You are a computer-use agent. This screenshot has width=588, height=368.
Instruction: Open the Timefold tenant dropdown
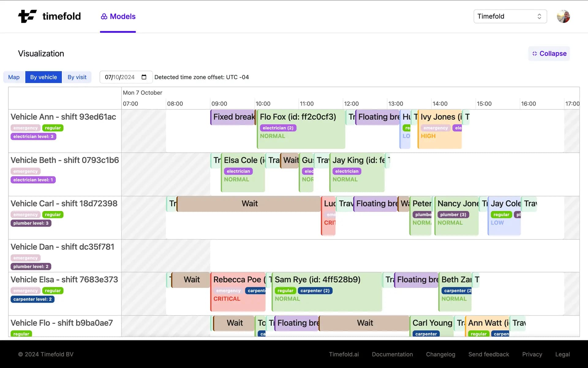click(510, 16)
